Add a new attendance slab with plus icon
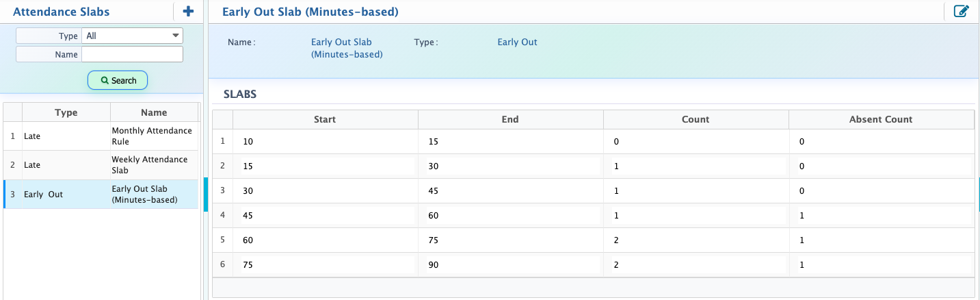This screenshot has width=980, height=300. pyautogui.click(x=189, y=11)
